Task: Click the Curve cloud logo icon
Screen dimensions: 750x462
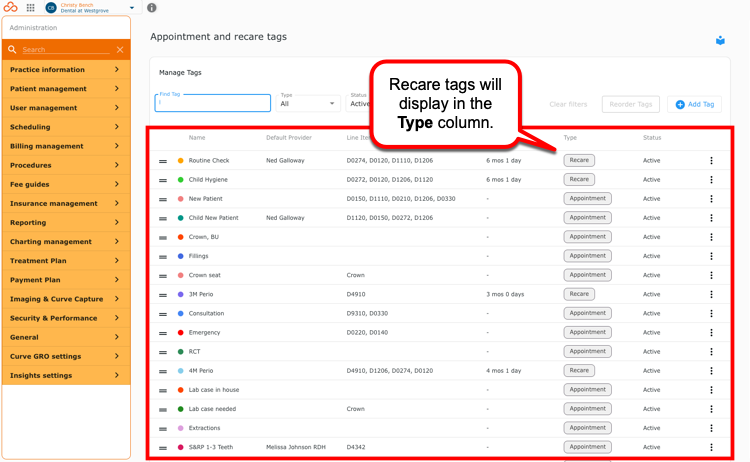Action: point(11,7)
